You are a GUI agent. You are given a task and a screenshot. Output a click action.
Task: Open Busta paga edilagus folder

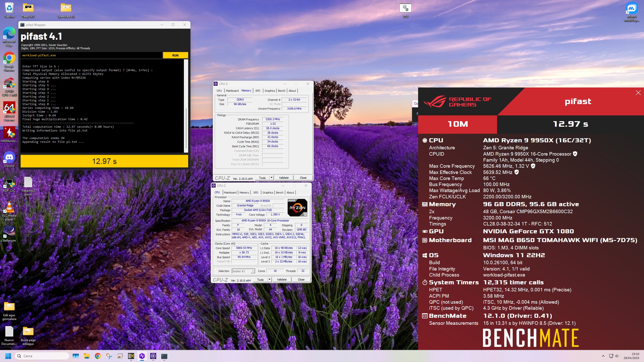[x=28, y=335]
